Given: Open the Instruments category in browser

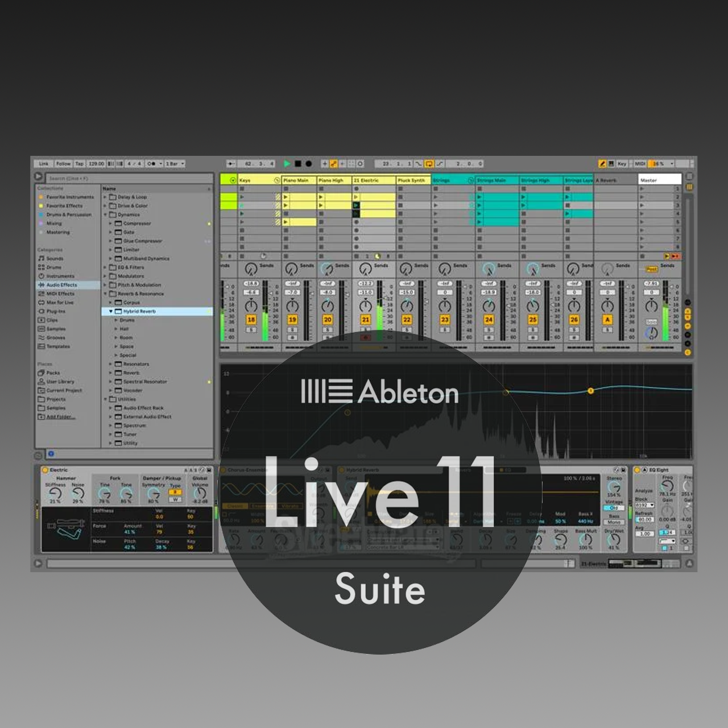Looking at the screenshot, I should click(60, 276).
